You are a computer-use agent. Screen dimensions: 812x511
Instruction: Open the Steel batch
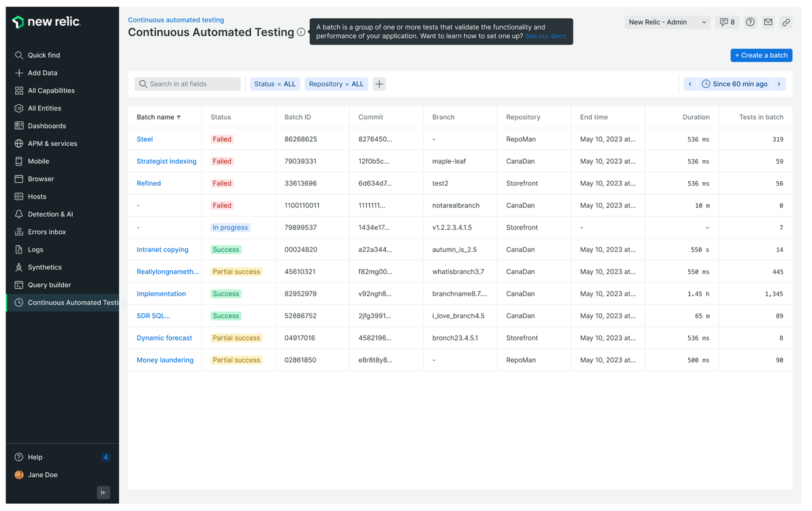[145, 139]
